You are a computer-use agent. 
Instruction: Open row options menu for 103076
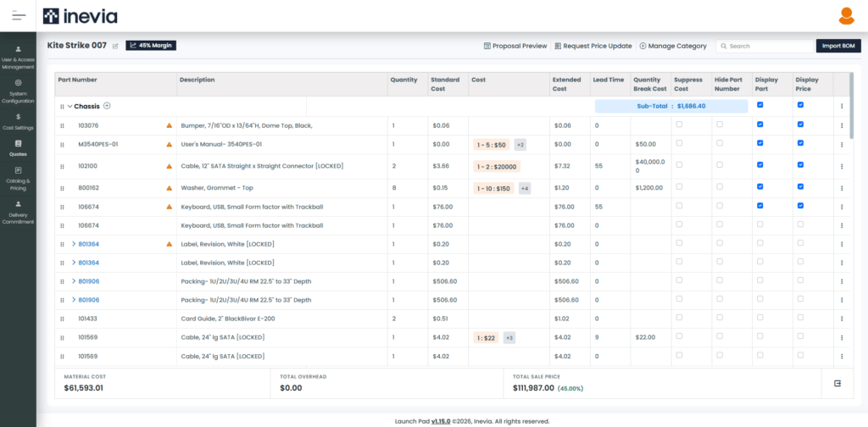click(842, 125)
